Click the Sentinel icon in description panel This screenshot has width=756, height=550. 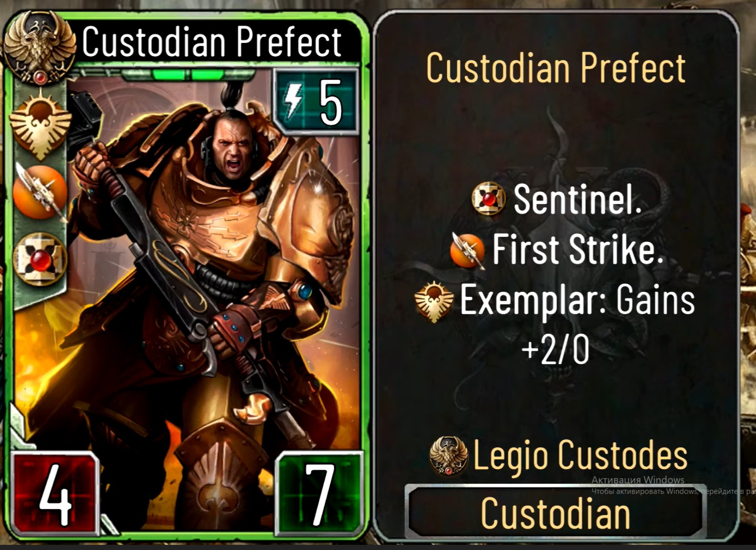pos(489,199)
